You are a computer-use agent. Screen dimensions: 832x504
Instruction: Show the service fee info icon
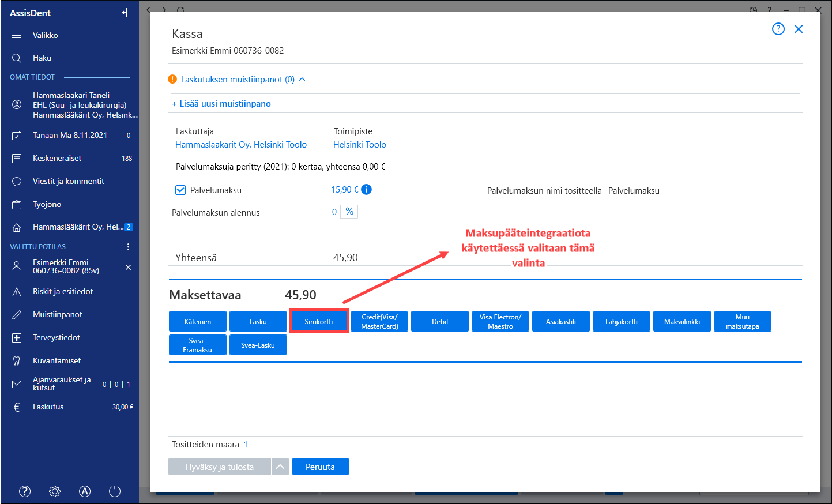366,189
